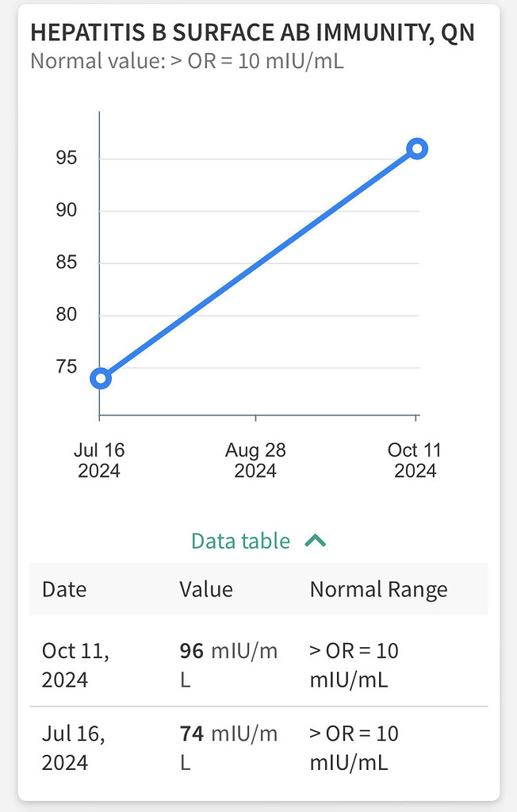The image size is (517, 812).
Task: Click the Oct 11 data point marker
Action: tap(417, 147)
